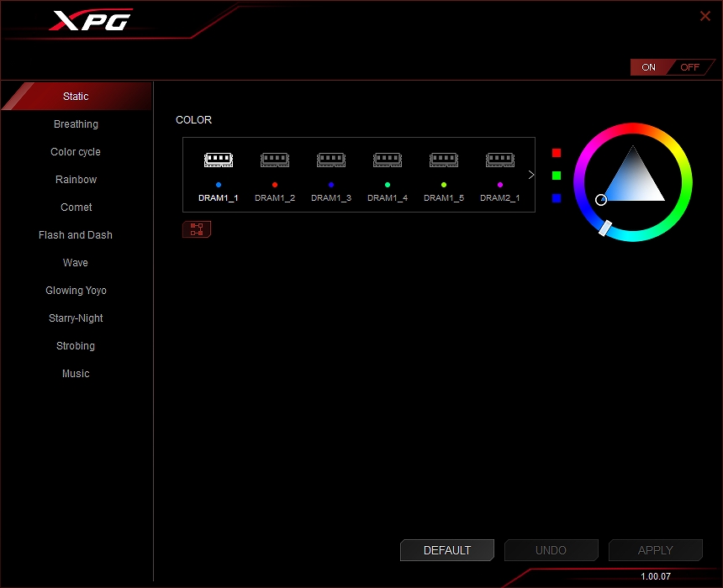The height and width of the screenshot is (588, 723).
Task: Click the saturation triangle picker circle
Action: pyautogui.click(x=601, y=200)
